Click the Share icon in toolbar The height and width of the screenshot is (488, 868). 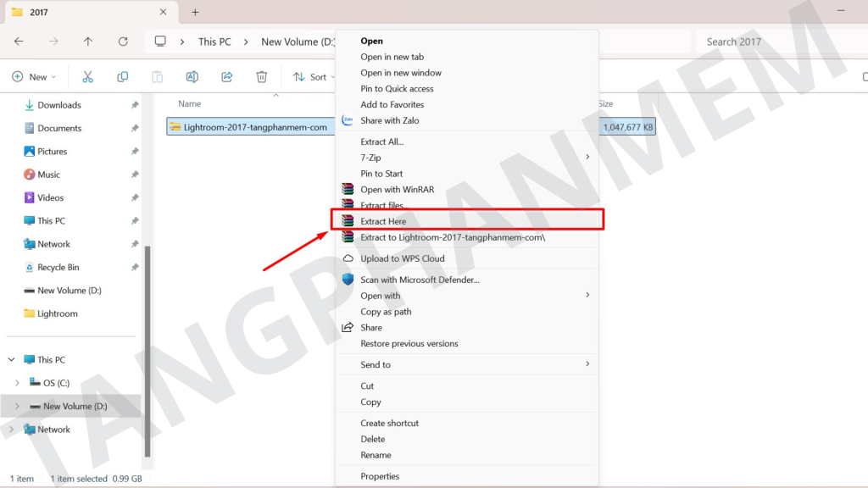pyautogui.click(x=227, y=77)
